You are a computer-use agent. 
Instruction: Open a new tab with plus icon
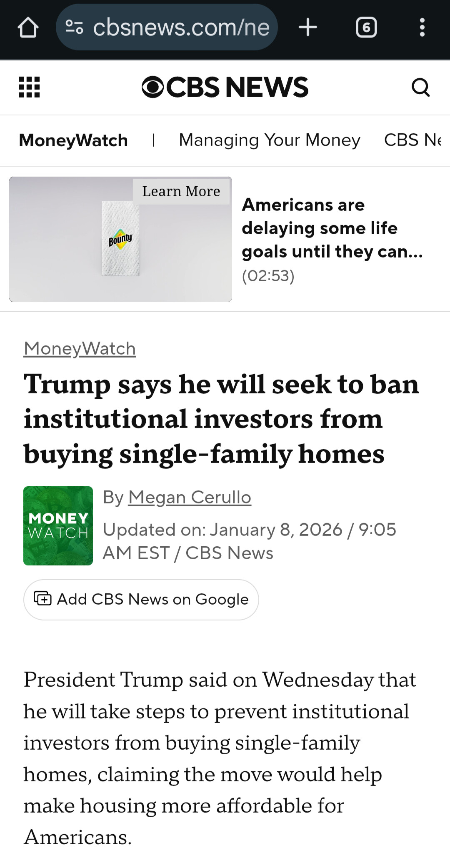308,28
